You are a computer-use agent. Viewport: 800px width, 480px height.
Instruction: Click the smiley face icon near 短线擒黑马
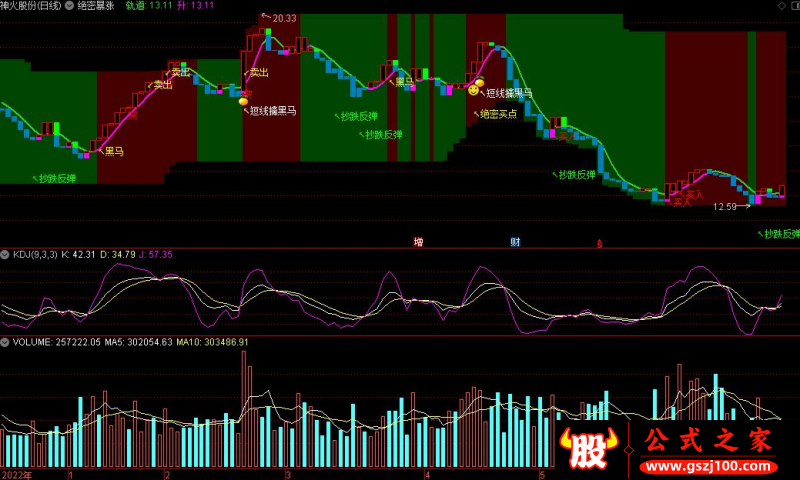[473, 90]
